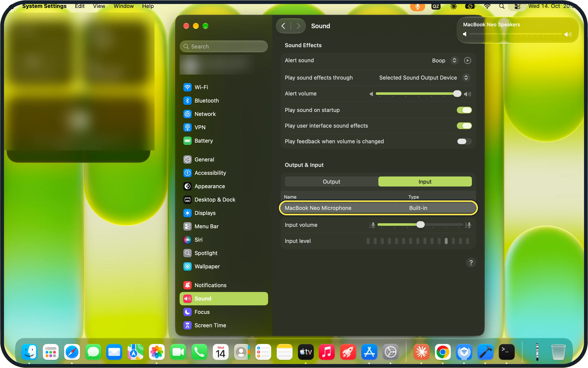This screenshot has height=368, width=588.
Task: Toggle Play sound on startup
Action: click(464, 110)
